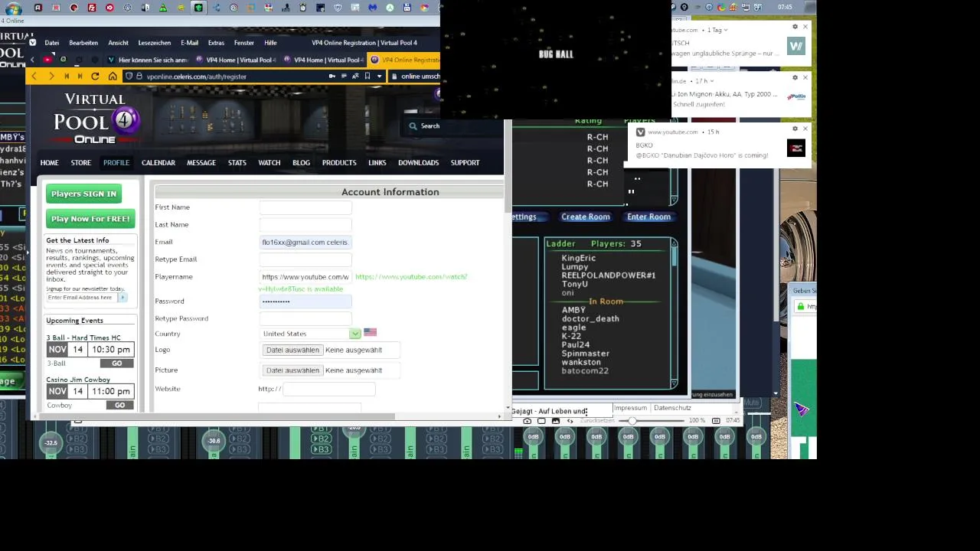Image resolution: width=980 pixels, height=551 pixels.
Task: Open the Hilfe menu
Action: 270,43
